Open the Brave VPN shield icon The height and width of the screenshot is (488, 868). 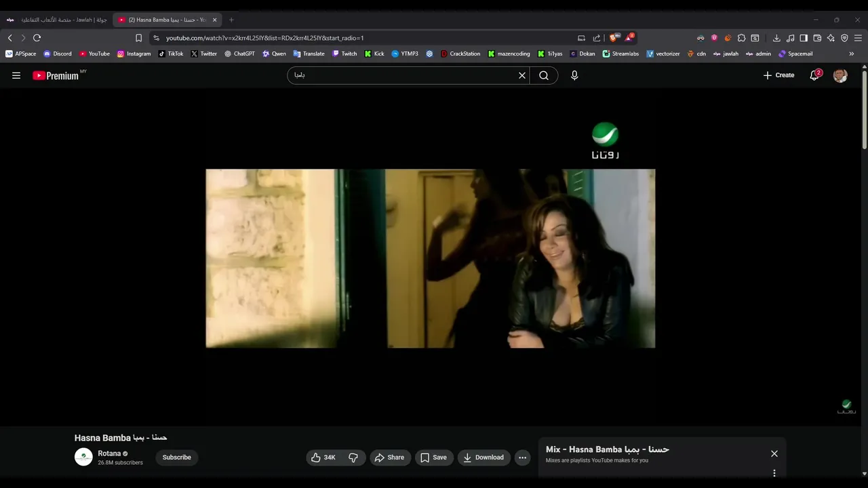click(844, 38)
